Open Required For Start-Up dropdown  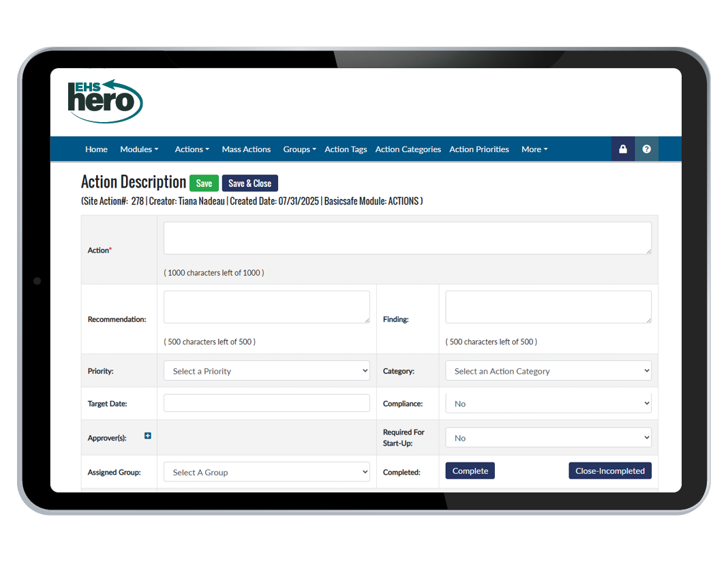point(548,438)
